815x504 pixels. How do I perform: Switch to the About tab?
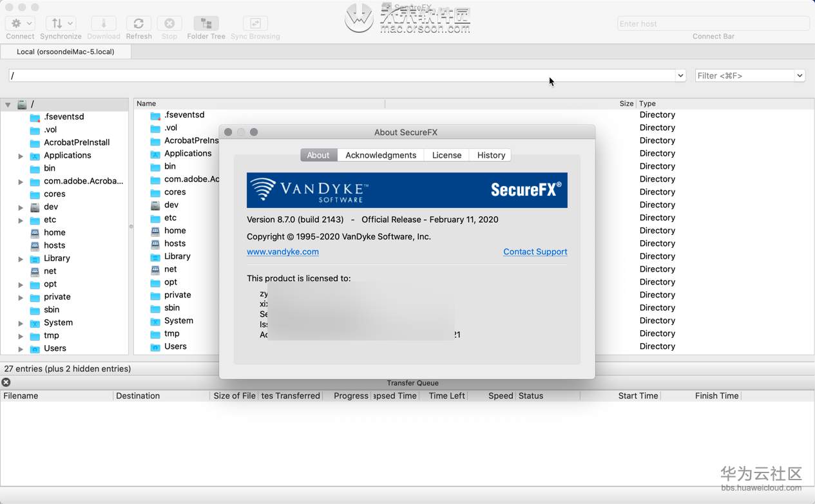pos(318,155)
